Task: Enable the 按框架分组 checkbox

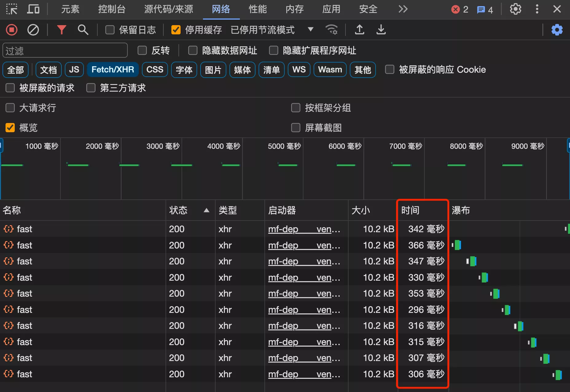Action: pos(296,108)
